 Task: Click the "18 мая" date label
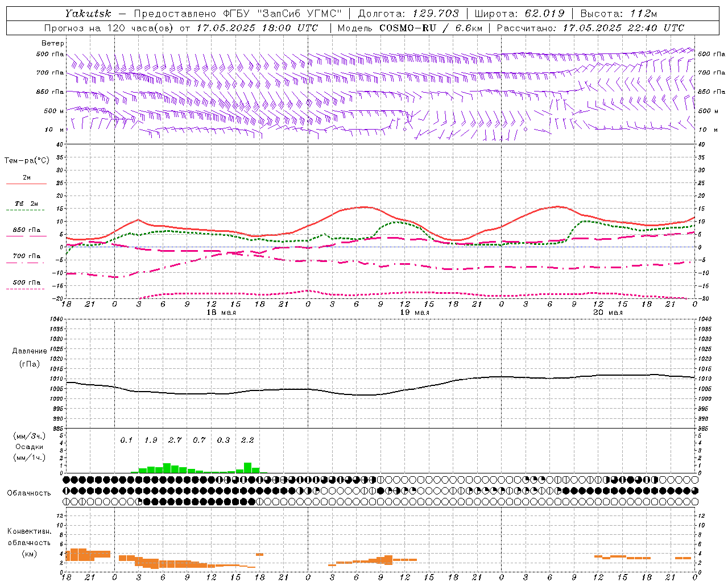point(221,313)
